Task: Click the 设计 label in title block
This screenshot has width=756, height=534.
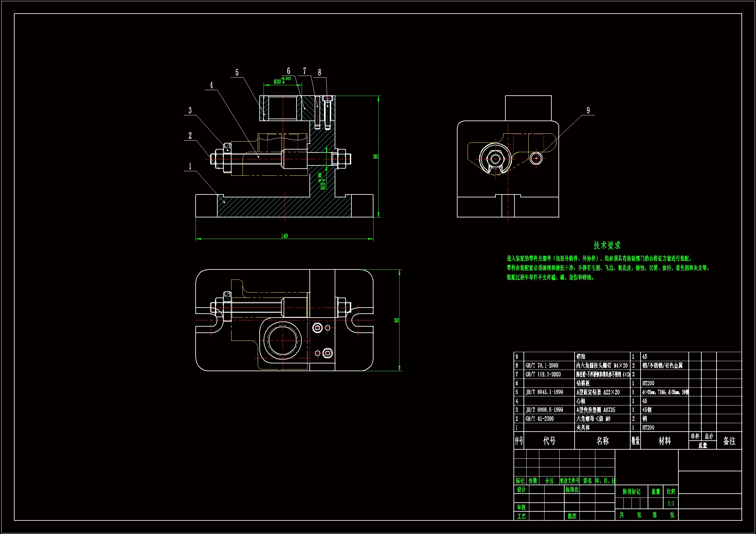Action: pos(521,490)
